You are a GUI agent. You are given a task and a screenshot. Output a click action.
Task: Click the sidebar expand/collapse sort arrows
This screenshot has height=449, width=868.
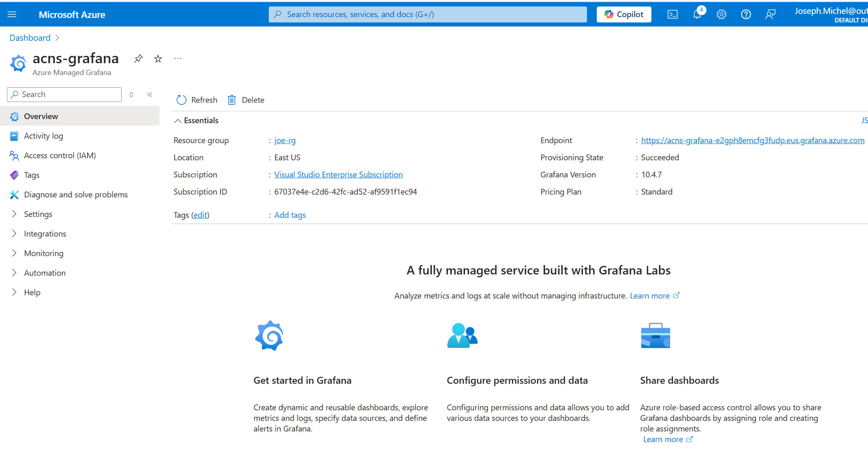[x=131, y=95]
